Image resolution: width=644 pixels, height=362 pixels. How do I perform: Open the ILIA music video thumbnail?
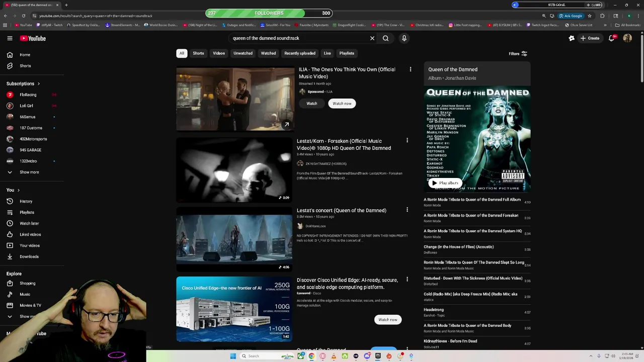tap(235, 99)
